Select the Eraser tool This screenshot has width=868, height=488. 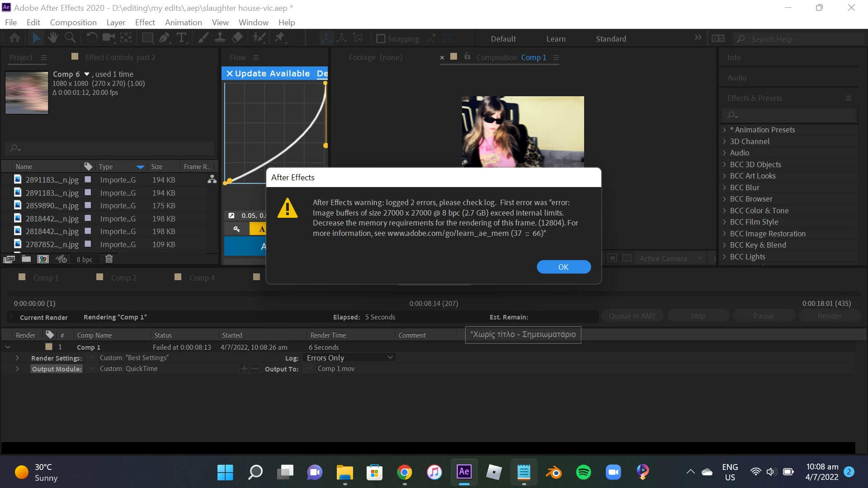pos(237,38)
